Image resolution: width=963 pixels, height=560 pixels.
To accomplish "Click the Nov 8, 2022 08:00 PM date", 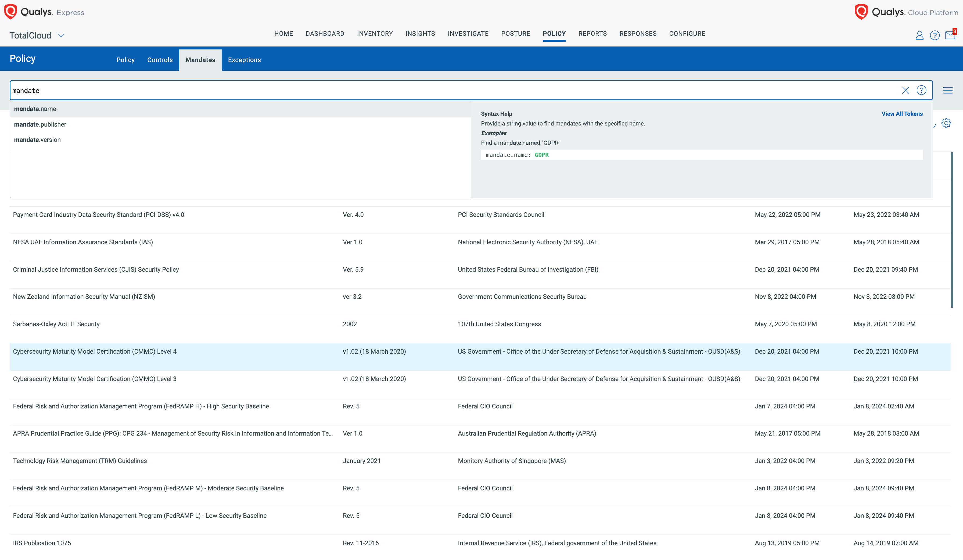I will tap(884, 297).
